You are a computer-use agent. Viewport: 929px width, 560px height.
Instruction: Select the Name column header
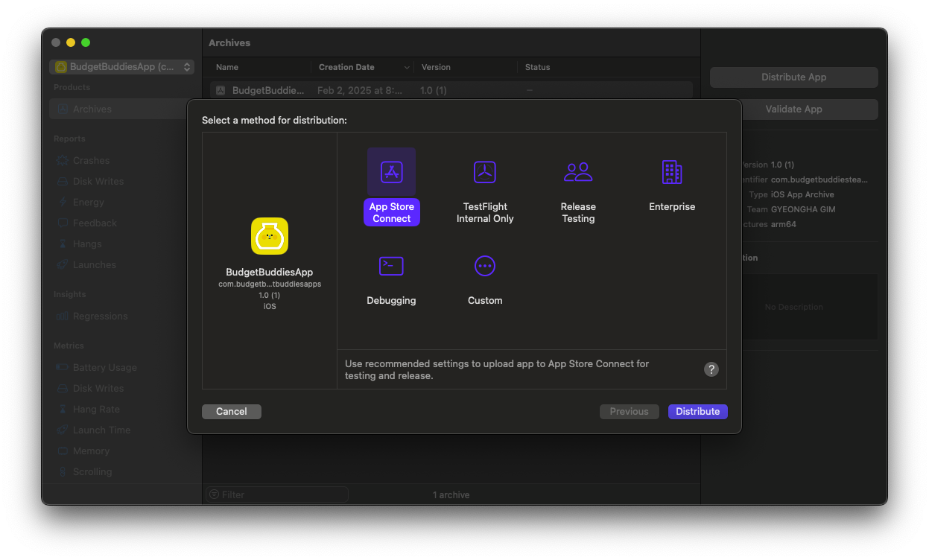(227, 68)
